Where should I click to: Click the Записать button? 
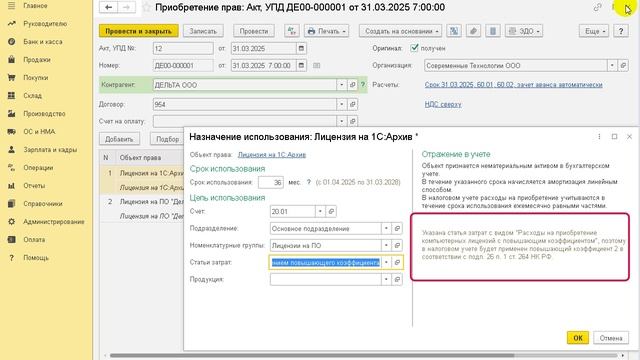(x=203, y=31)
